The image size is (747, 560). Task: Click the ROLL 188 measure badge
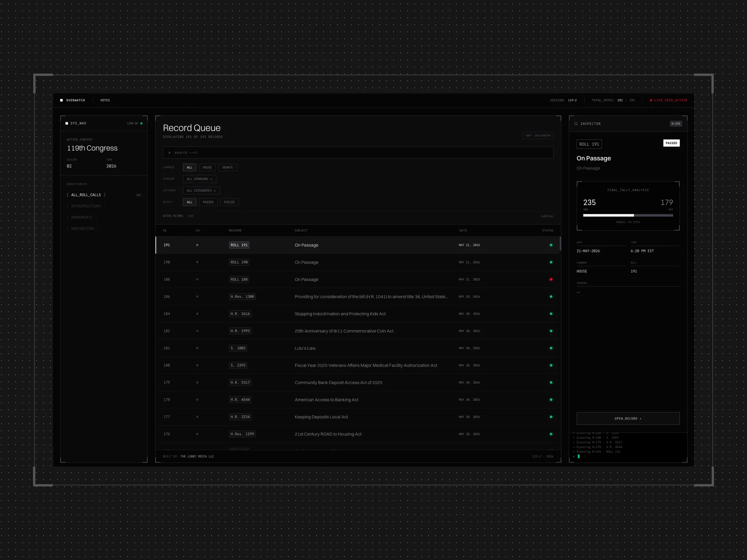pos(239,280)
